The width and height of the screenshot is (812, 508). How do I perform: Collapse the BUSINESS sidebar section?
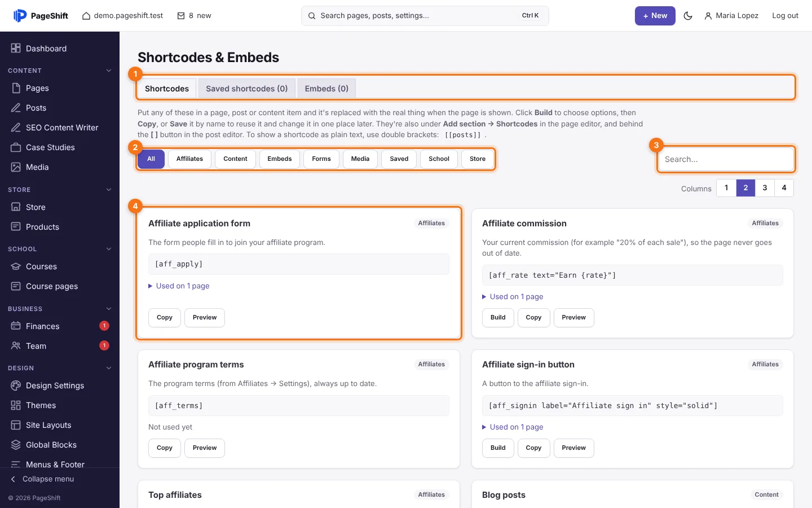pyautogui.click(x=109, y=309)
